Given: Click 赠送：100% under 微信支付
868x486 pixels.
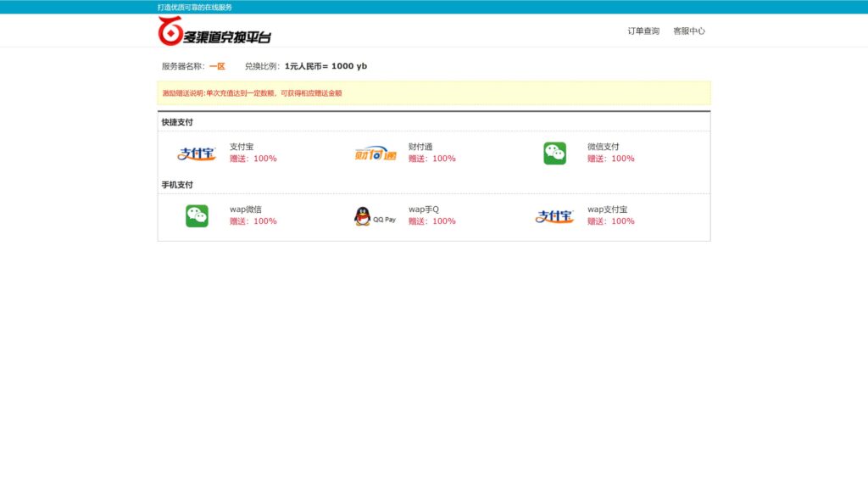Looking at the screenshot, I should click(x=610, y=159).
